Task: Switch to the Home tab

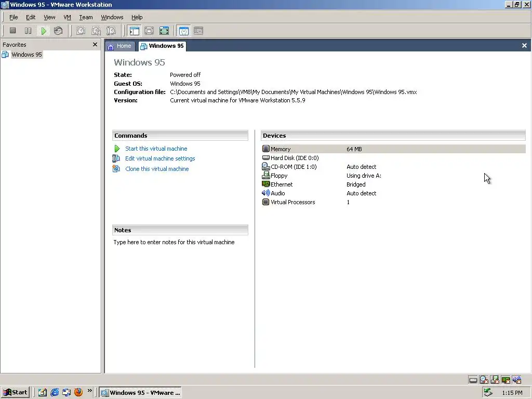Action: [120, 46]
